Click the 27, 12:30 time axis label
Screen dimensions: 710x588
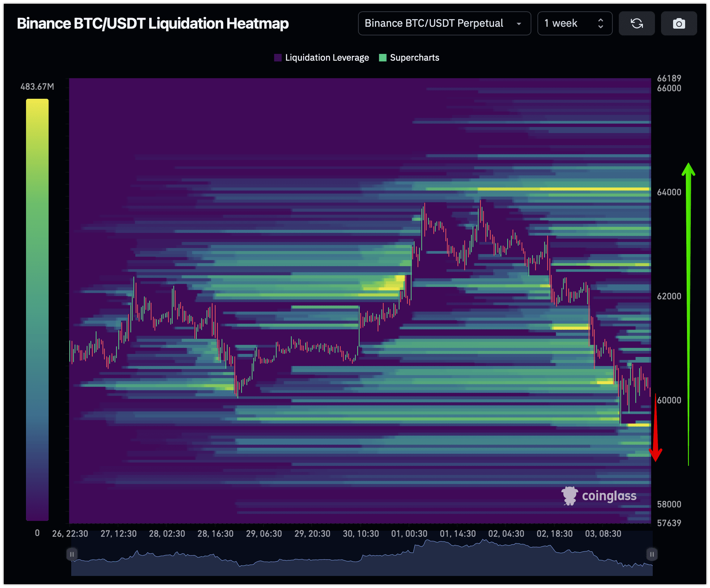[x=119, y=534]
